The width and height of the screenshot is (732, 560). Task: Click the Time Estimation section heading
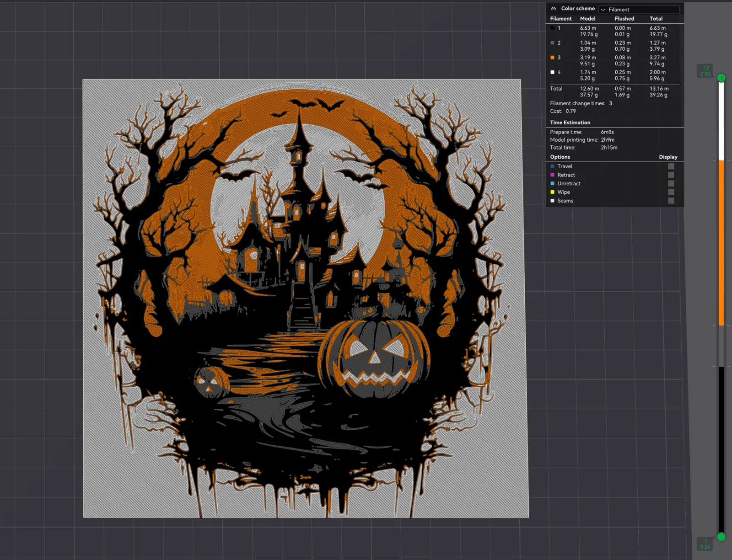570,123
